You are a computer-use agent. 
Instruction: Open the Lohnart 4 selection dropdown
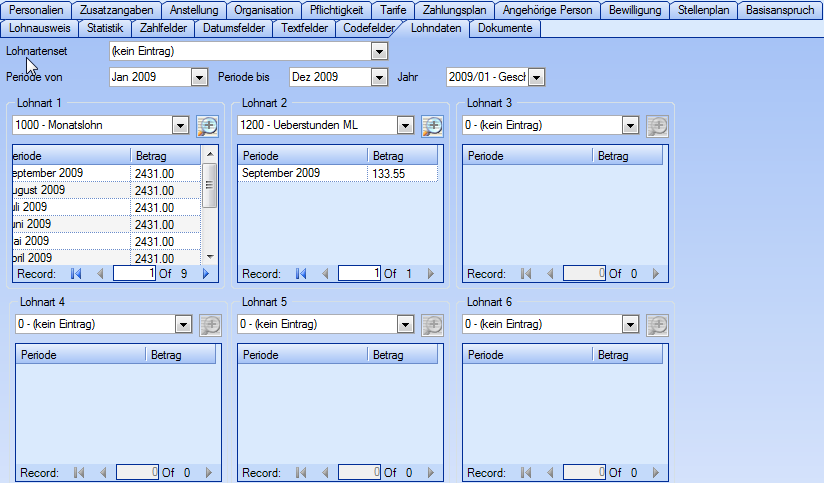183,324
